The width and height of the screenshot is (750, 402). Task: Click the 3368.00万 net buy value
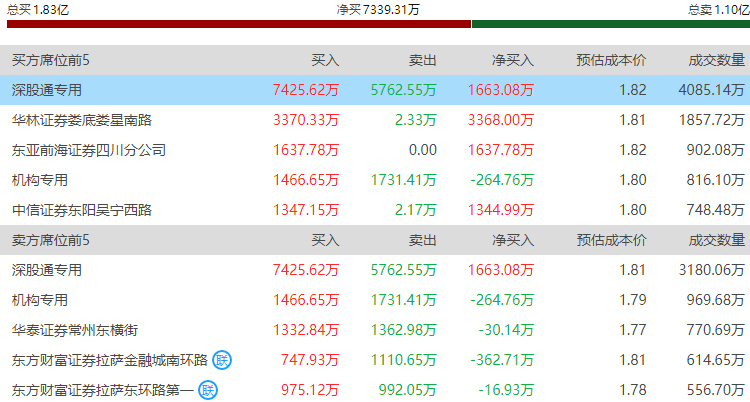pos(501,120)
